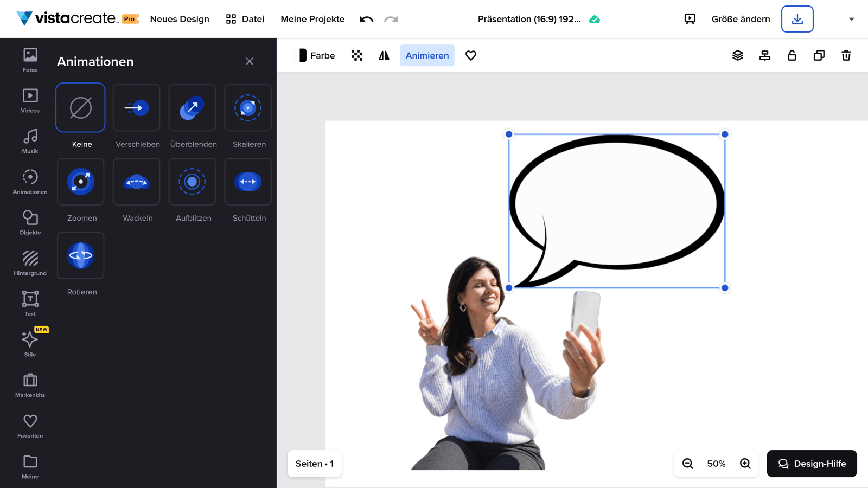Image resolution: width=868 pixels, height=488 pixels.
Task: Add the element to favorites
Action: [x=470, y=55]
